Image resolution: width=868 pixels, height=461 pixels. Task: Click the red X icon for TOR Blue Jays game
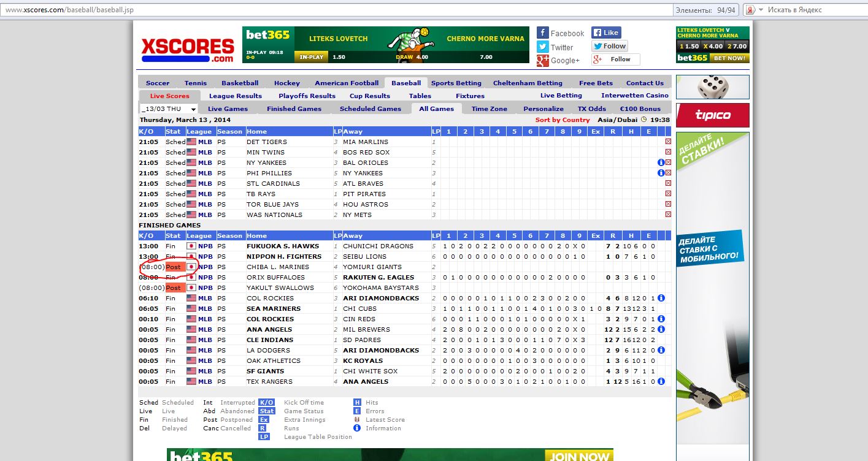pos(668,204)
